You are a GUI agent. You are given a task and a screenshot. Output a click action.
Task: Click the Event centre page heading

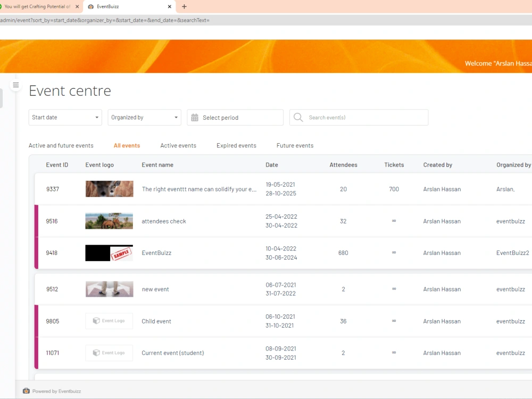click(x=70, y=91)
